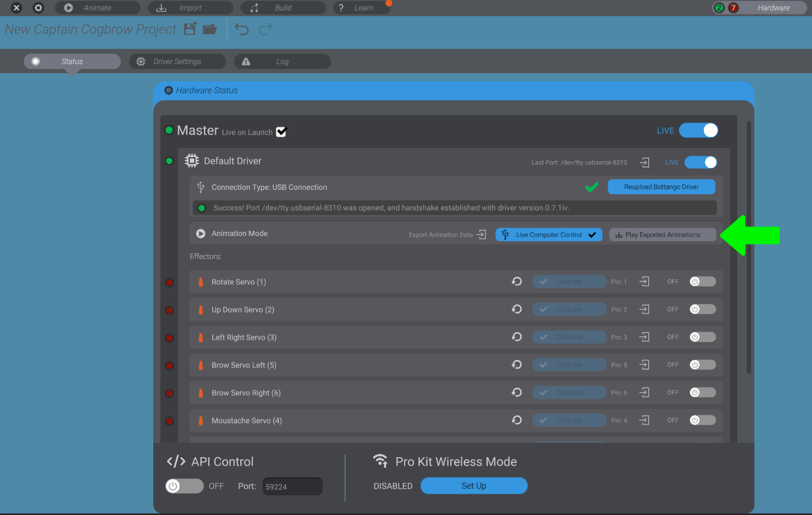The height and width of the screenshot is (515, 812).
Task: Uncheck the Live on Launch checkbox
Action: click(281, 132)
